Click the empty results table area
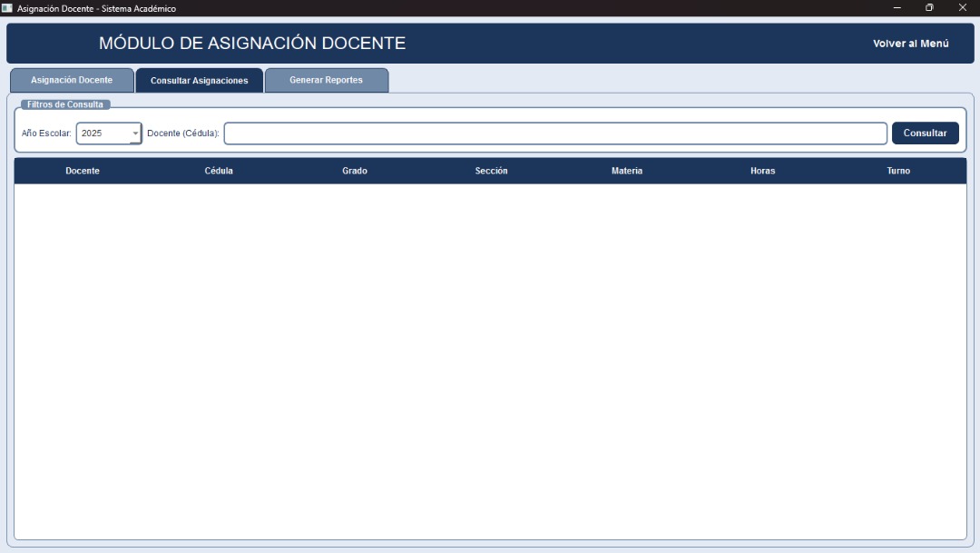The height and width of the screenshot is (553, 980). pos(490,361)
